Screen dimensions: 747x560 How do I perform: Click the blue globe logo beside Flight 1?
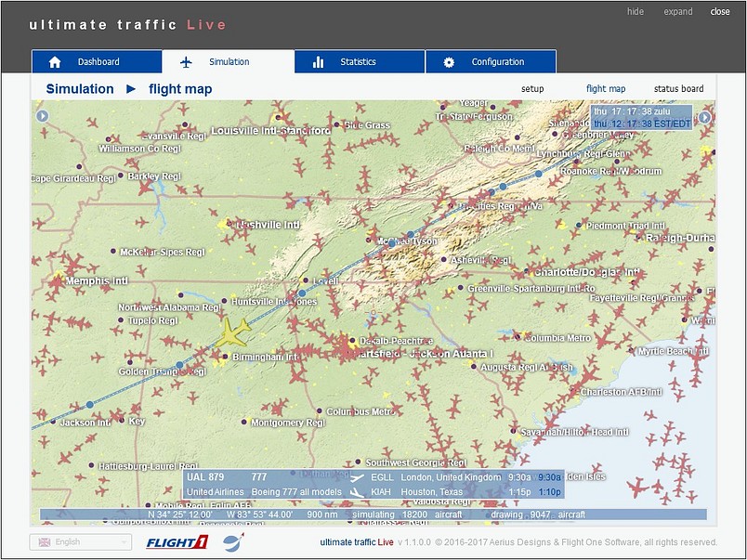point(233,542)
